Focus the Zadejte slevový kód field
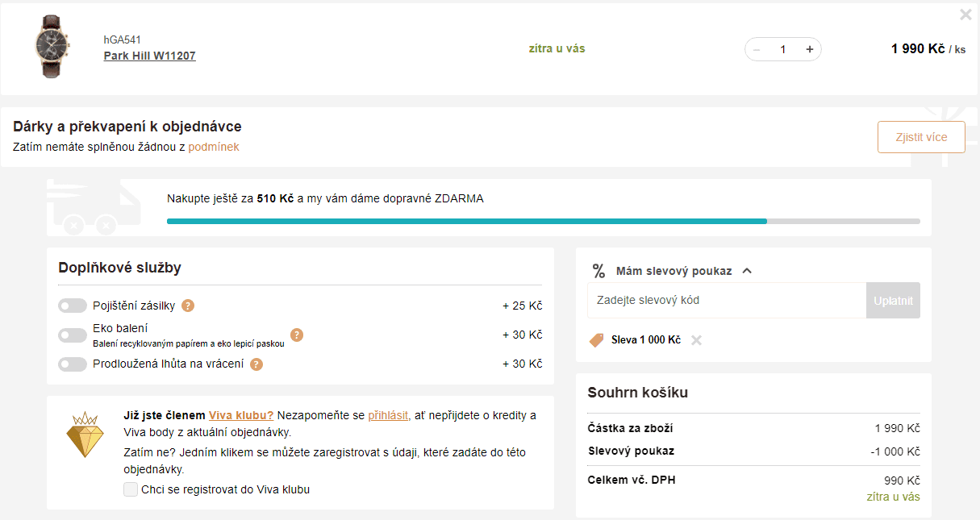This screenshot has width=980, height=520. click(x=727, y=300)
